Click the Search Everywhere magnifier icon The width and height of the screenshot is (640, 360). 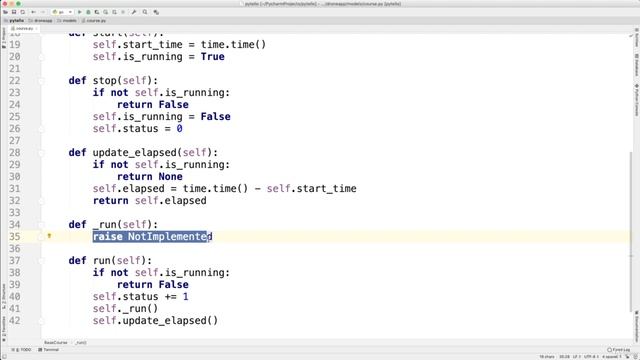pyautogui.click(x=145, y=12)
